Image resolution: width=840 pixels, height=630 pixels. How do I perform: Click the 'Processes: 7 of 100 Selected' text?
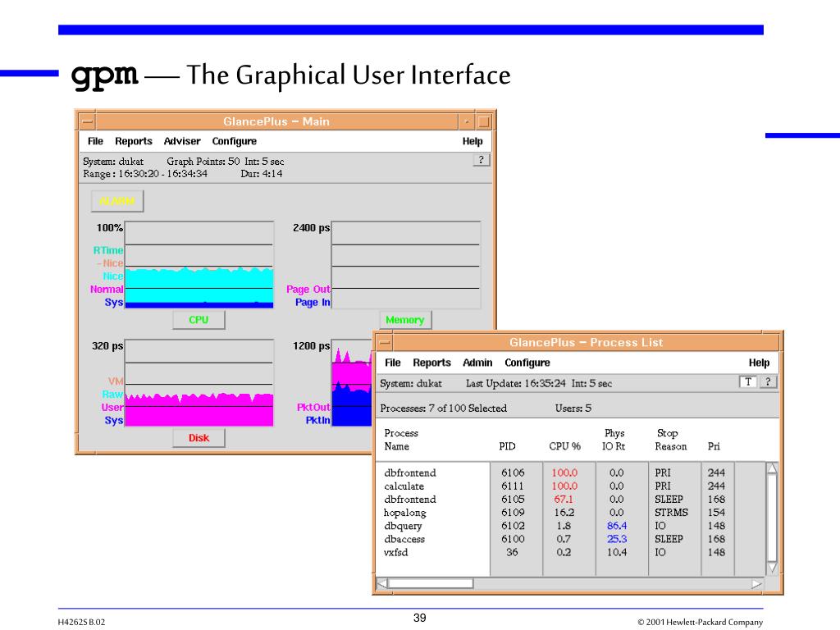[443, 409]
